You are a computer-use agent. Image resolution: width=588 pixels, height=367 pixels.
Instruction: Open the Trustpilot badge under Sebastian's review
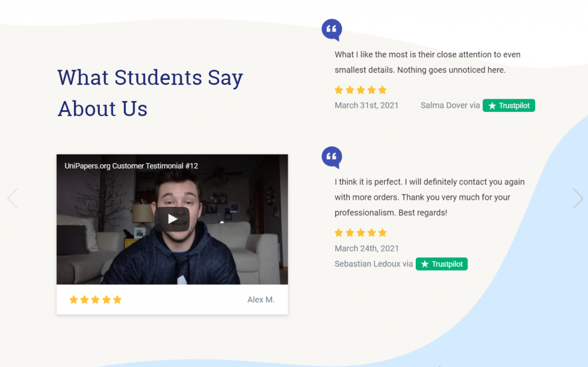pyautogui.click(x=442, y=264)
